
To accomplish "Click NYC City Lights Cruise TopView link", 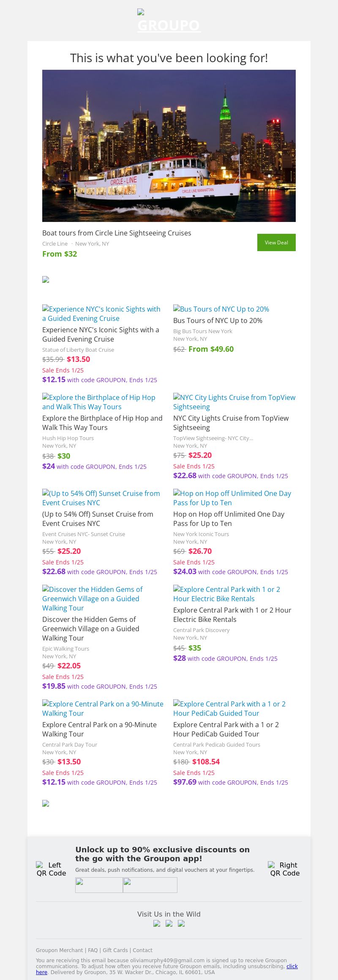I will pyautogui.click(x=234, y=402).
